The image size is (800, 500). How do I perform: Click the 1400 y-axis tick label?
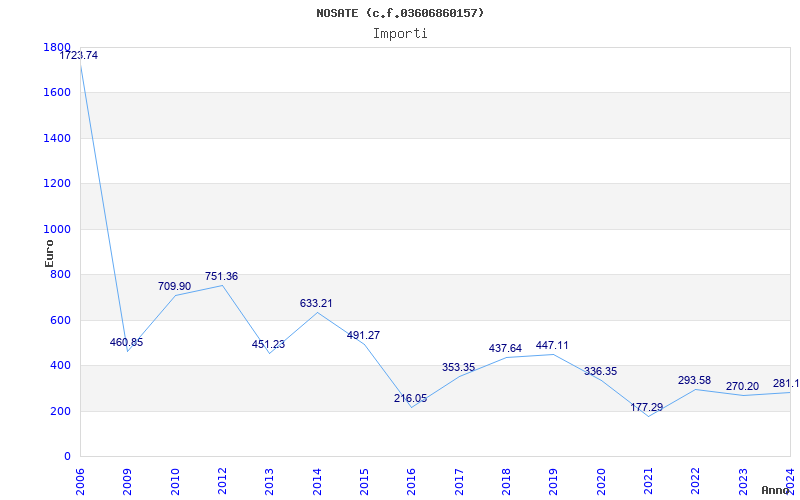coord(57,138)
